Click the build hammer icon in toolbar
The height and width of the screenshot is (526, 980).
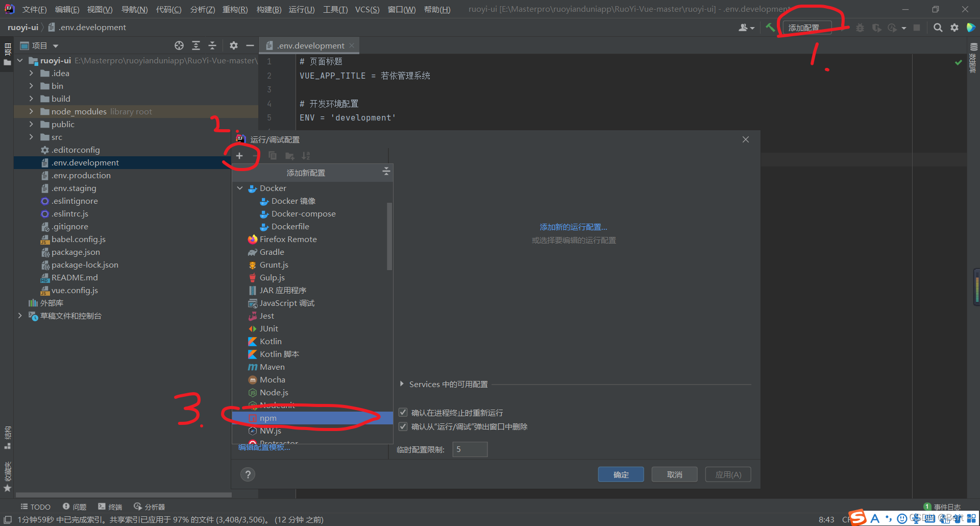pos(770,28)
